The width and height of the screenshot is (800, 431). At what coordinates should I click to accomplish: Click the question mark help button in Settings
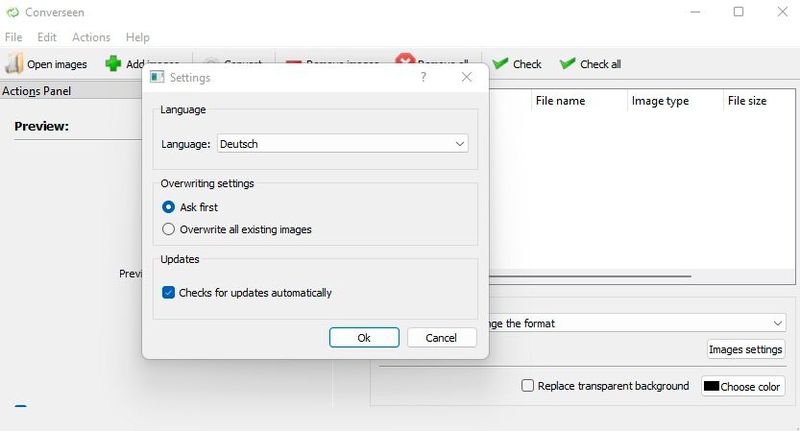point(423,77)
